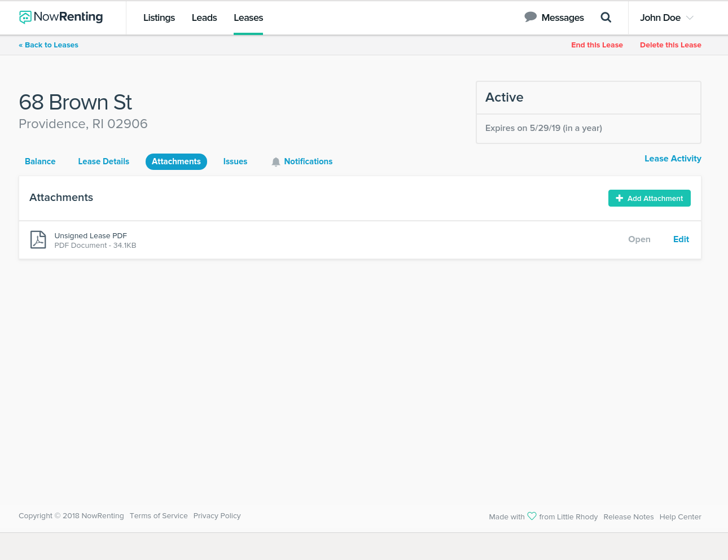Select the Leases navigation item
Screen dimensions: 728x560
pos(248,17)
